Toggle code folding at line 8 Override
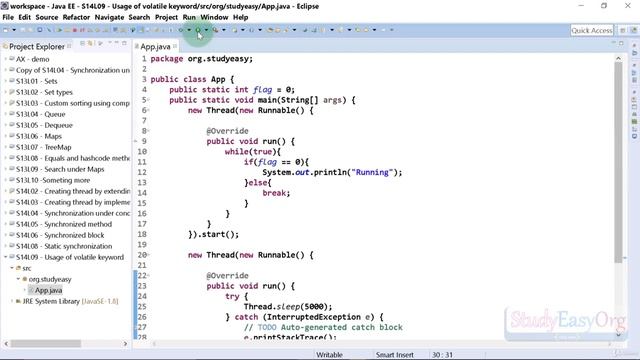640x360 pixels. (x=149, y=131)
